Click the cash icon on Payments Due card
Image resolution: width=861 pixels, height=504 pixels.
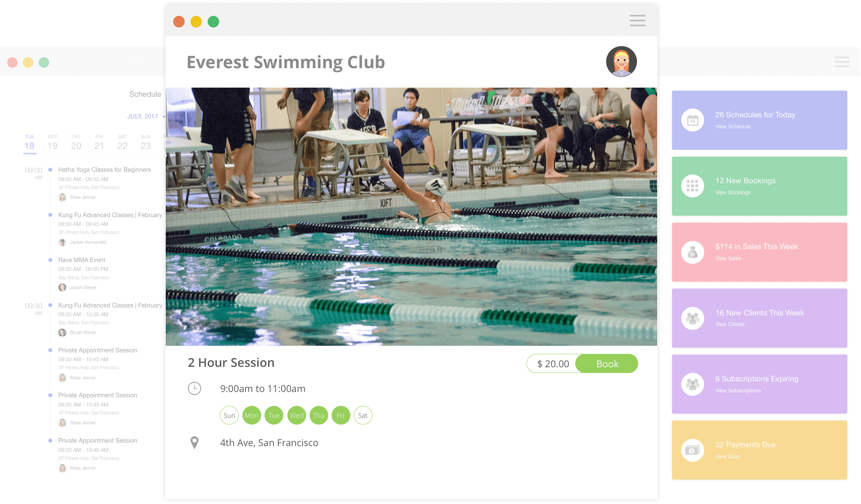(692, 450)
